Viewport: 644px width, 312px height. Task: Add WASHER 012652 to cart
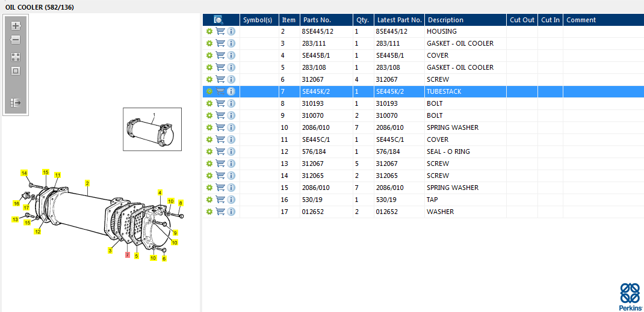[220, 212]
